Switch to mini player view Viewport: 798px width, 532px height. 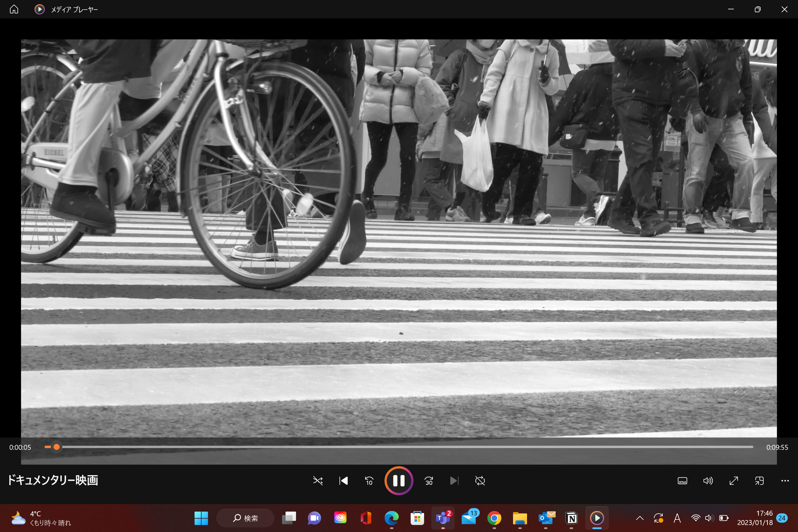(x=759, y=480)
